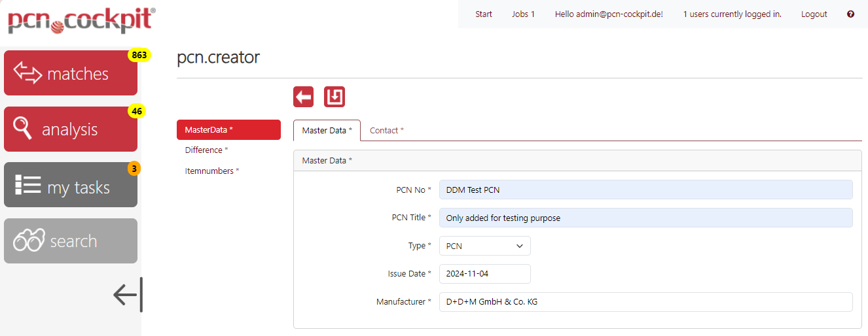Open the analysis tile
The width and height of the screenshot is (868, 336).
click(71, 129)
